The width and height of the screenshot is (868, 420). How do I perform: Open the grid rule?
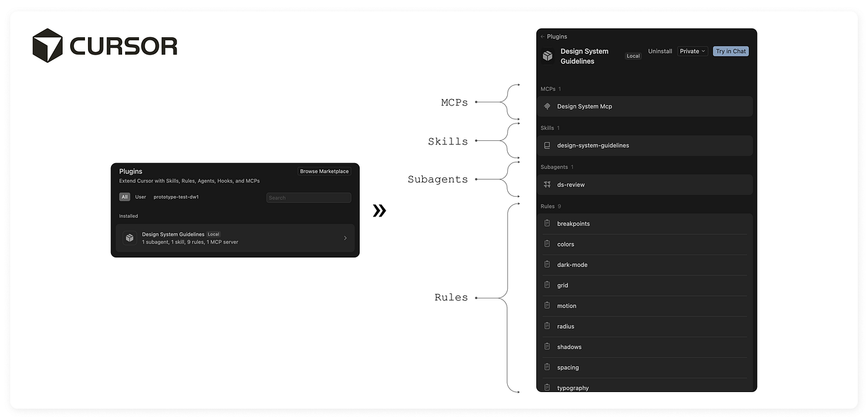645,285
